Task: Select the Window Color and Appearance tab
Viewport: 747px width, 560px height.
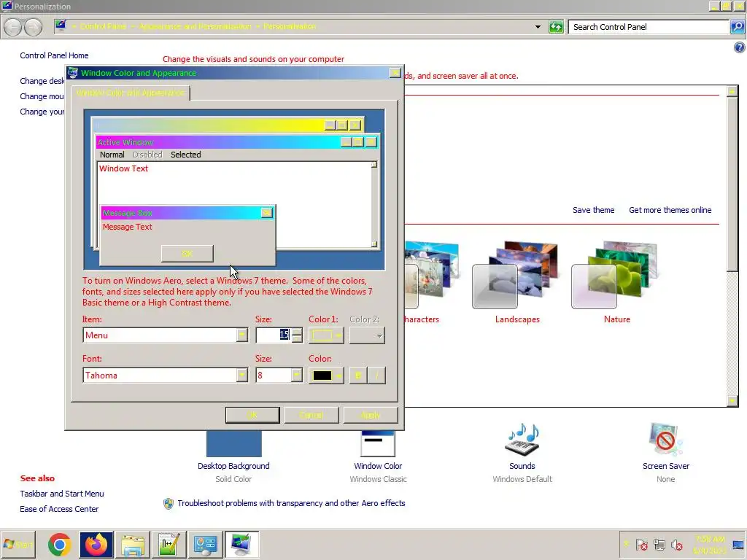Action: tap(130, 93)
